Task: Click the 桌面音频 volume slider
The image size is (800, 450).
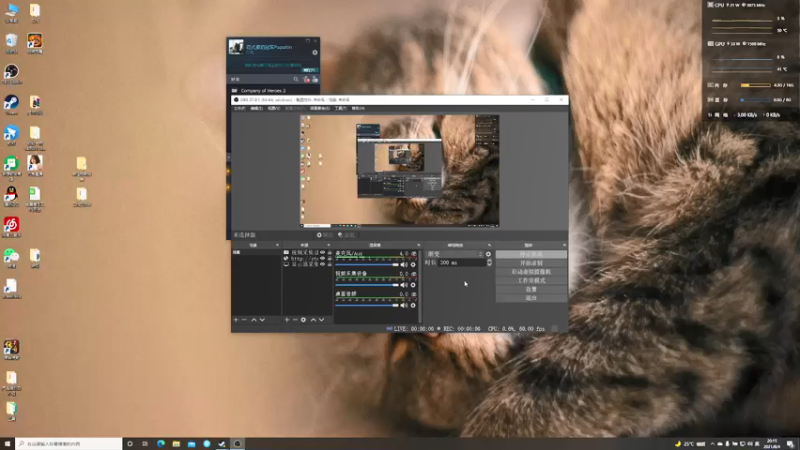Action: (x=367, y=306)
